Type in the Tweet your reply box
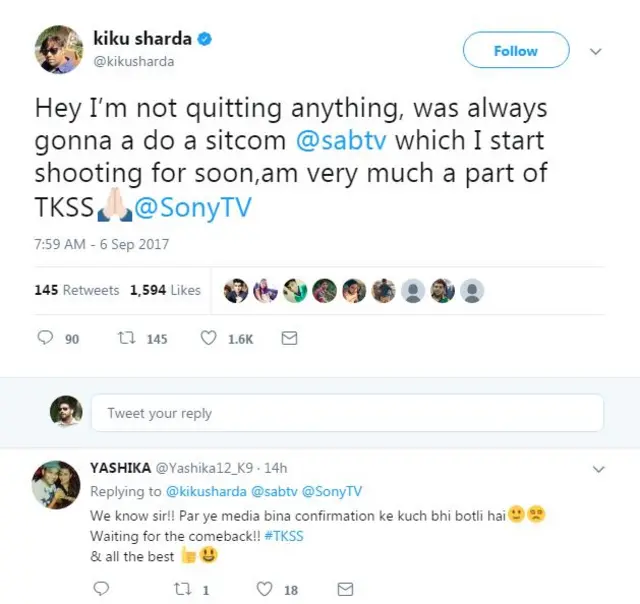This screenshot has width=640, height=604. click(347, 413)
